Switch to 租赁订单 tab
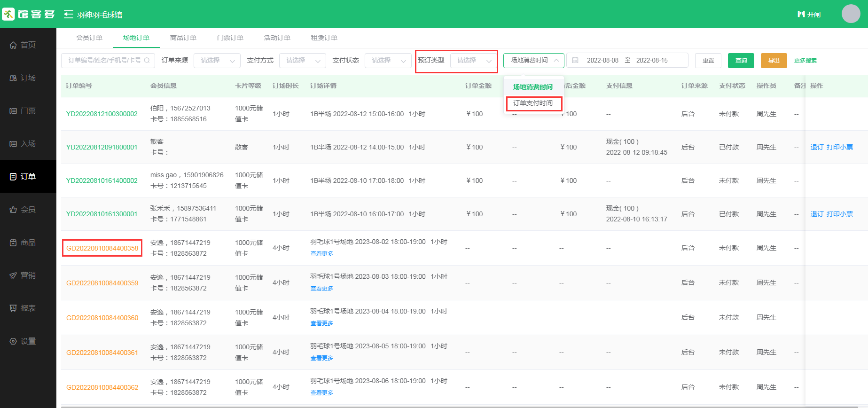The width and height of the screenshot is (868, 408). click(x=324, y=38)
